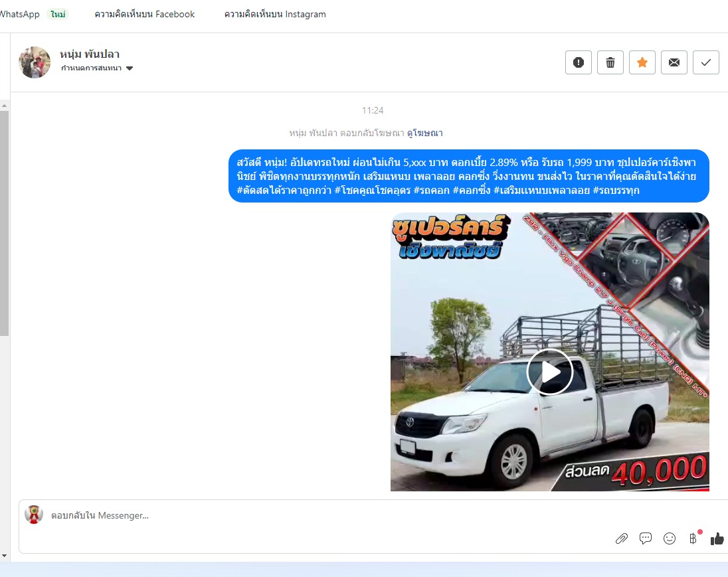Viewport: 728px width, 577px height.
Task: Mark conversation as spam with exclamation icon
Action: [579, 62]
